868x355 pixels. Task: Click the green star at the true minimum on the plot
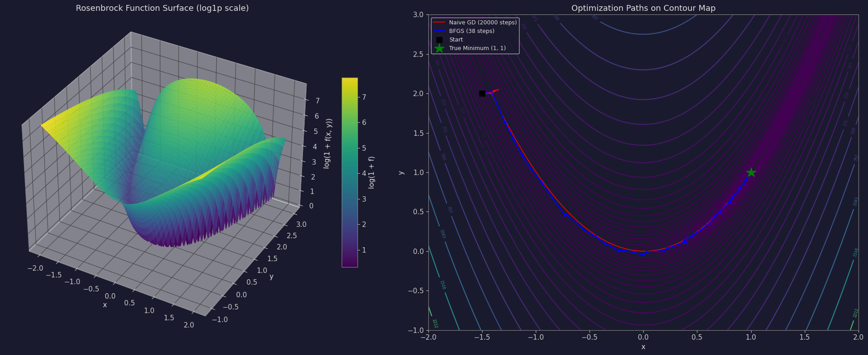click(751, 172)
